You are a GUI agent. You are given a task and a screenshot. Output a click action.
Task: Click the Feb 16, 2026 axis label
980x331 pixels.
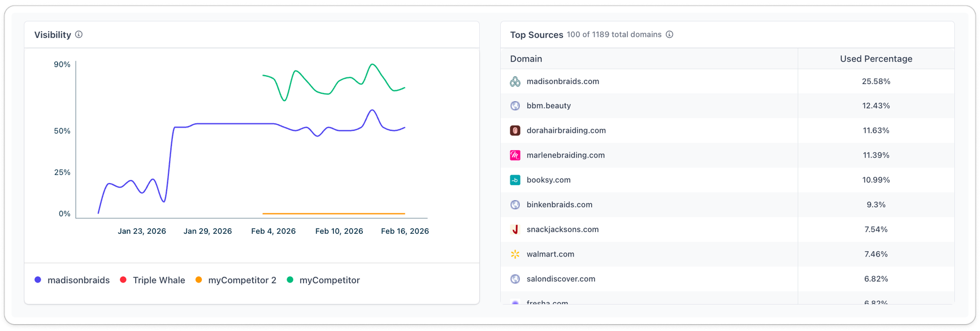click(405, 231)
